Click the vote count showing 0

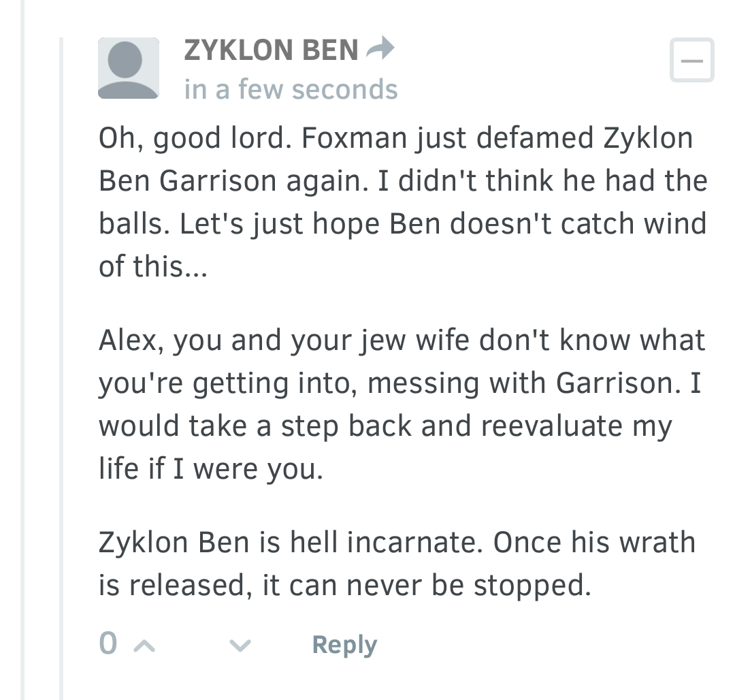pos(108,644)
